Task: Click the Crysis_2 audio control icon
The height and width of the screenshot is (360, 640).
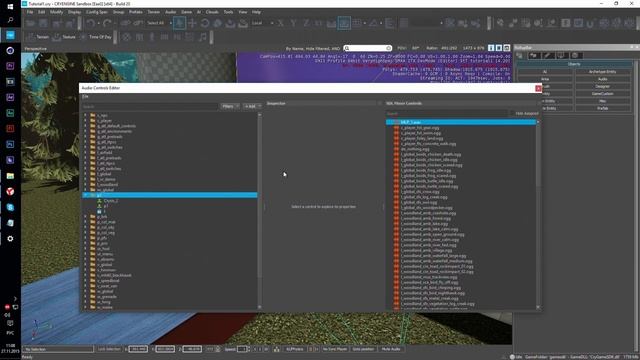Action: pos(99,201)
